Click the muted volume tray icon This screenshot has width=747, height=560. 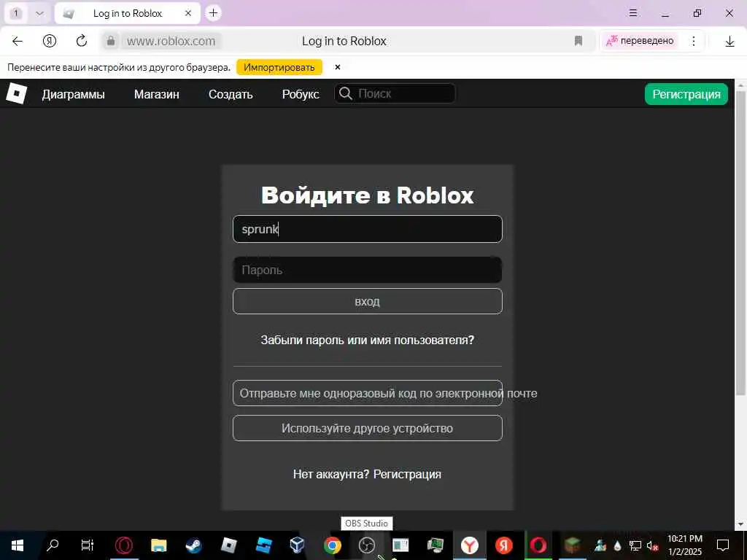click(652, 545)
